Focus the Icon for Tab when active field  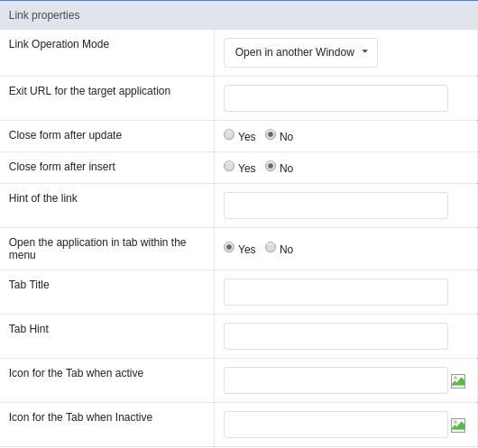336,380
